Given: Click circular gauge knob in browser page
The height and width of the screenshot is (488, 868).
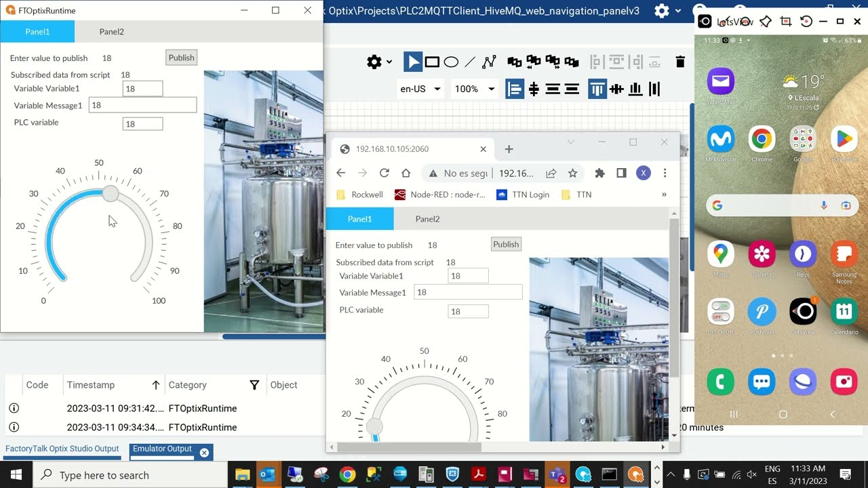Looking at the screenshot, I should tap(374, 426).
